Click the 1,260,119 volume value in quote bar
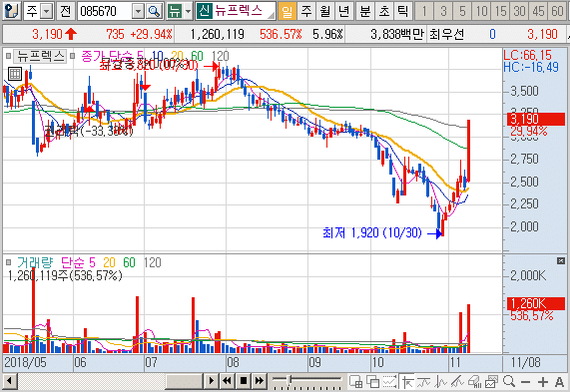 [x=217, y=34]
